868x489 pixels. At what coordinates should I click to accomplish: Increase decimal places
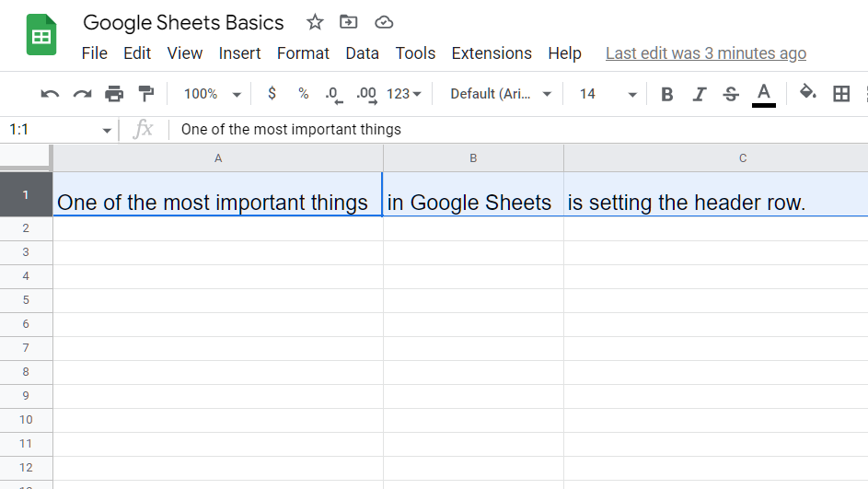[366, 94]
